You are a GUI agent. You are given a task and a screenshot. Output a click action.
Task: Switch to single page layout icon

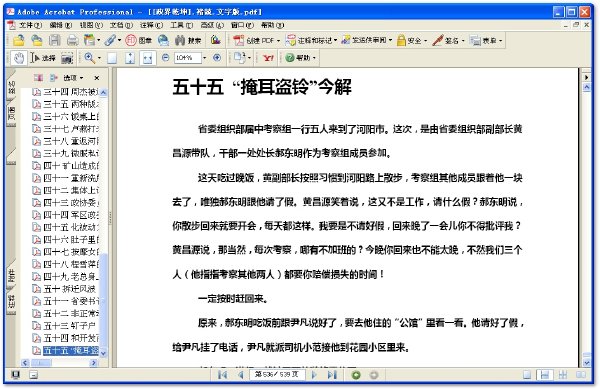click(x=527, y=375)
